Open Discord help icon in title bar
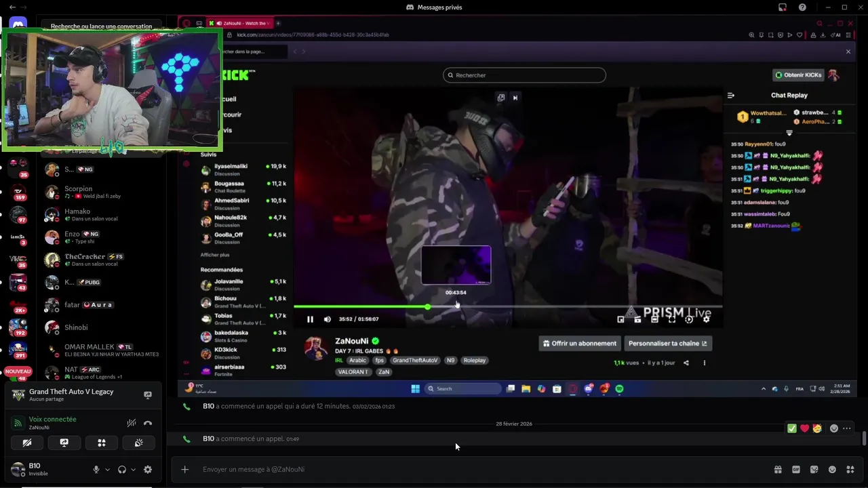 (802, 7)
